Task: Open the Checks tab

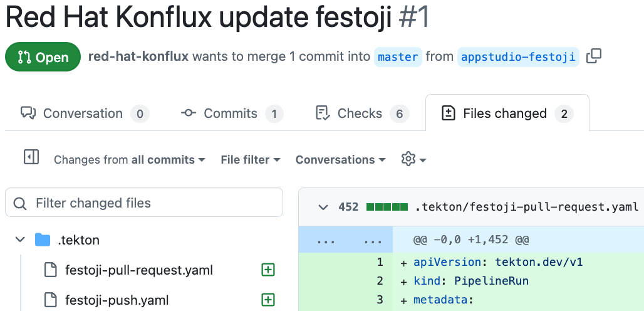Action: click(x=360, y=113)
